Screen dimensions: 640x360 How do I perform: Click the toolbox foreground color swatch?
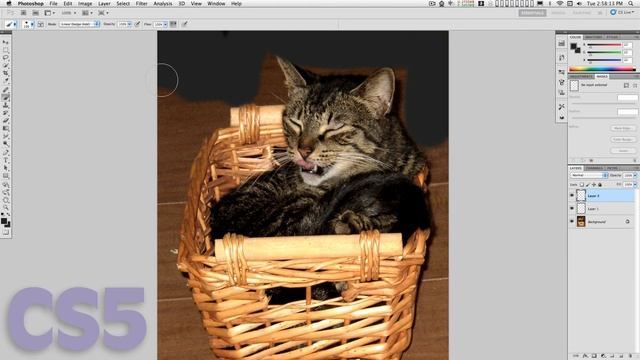point(4,221)
